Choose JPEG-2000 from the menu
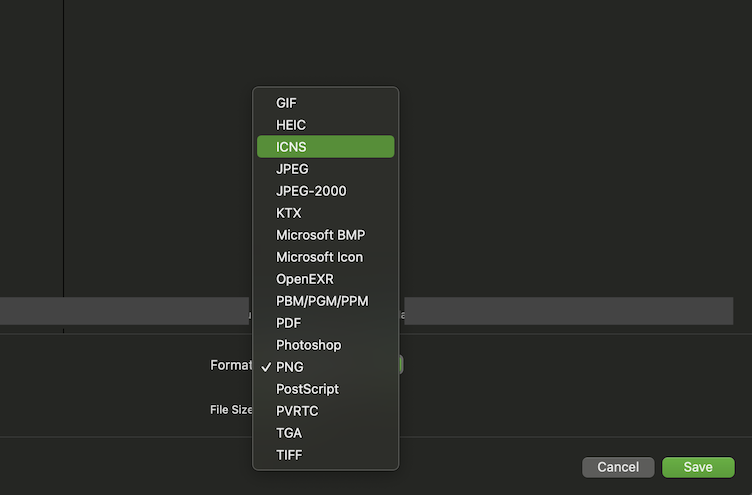The height and width of the screenshot is (495, 752). click(x=311, y=191)
